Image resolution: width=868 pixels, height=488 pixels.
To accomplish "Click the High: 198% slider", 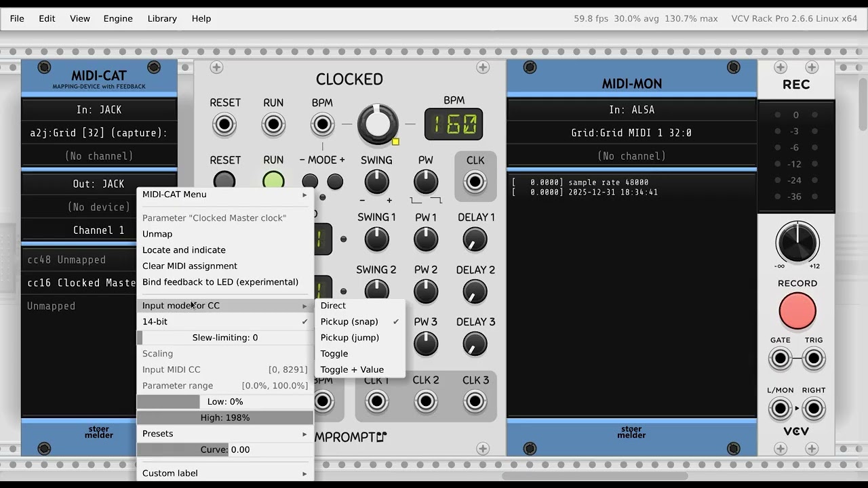I will point(225,418).
